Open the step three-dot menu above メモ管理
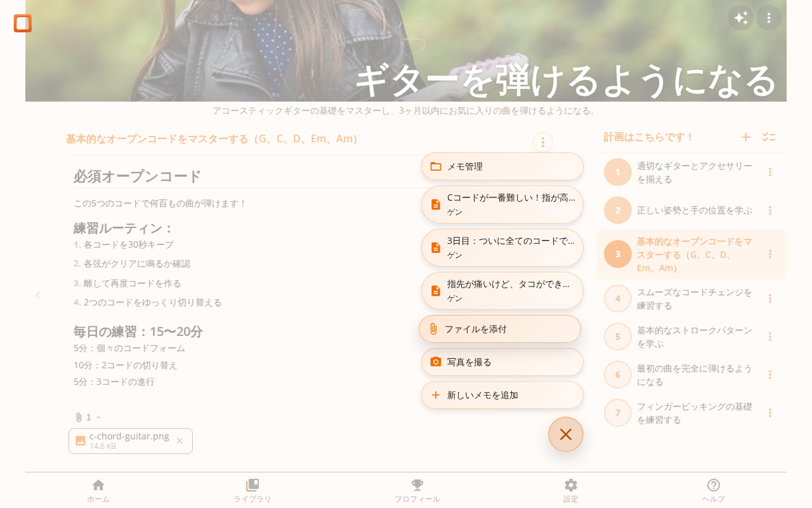This screenshot has height=508, width=812. 543,142
